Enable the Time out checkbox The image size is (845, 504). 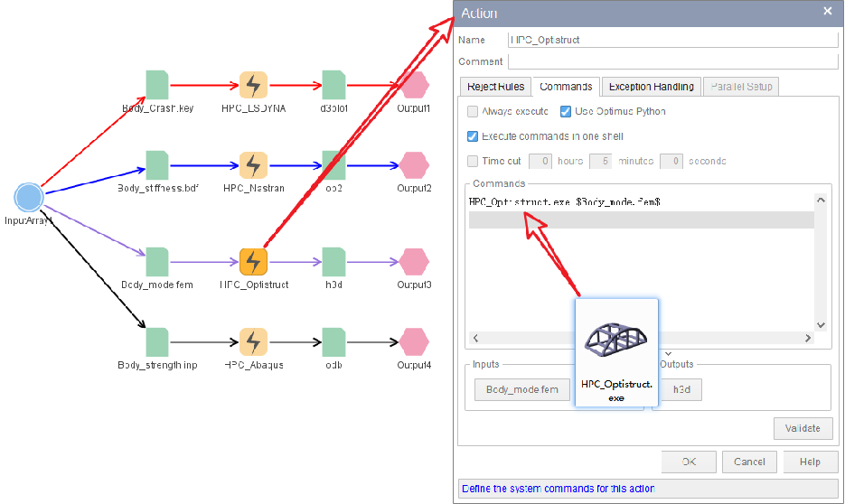[x=473, y=161]
